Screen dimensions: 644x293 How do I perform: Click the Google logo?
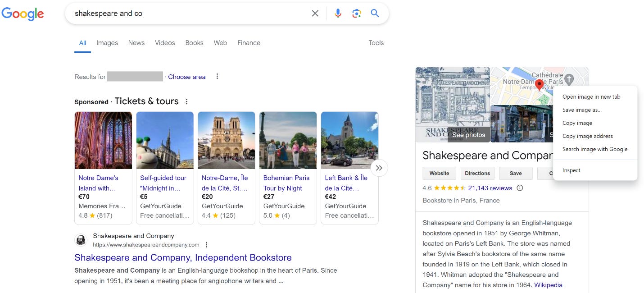(23, 14)
